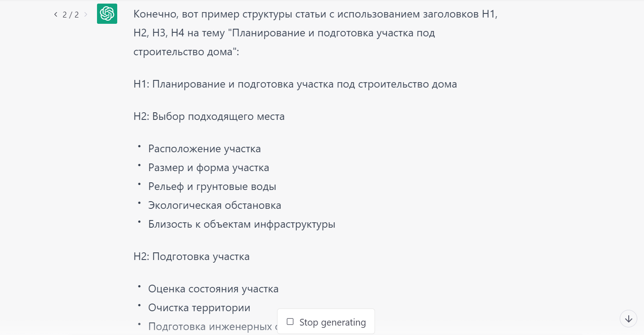
Task: Click the "Очистка территории" bullet item
Action: [199, 308]
